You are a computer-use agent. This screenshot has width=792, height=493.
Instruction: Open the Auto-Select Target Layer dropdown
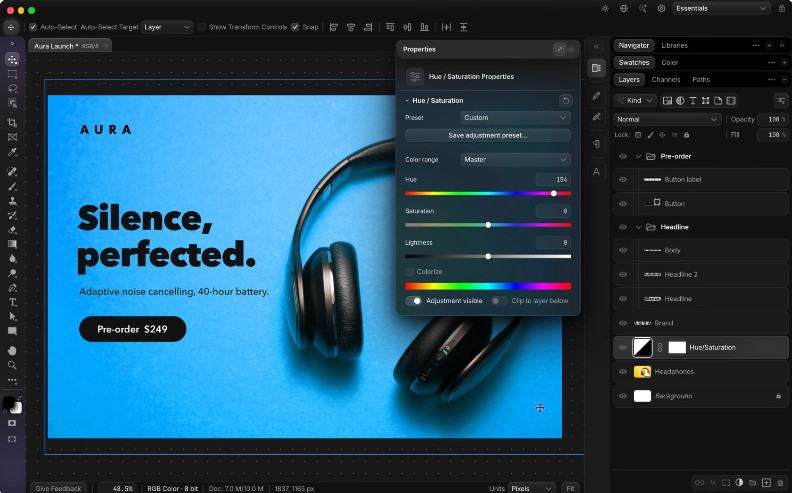click(x=167, y=27)
